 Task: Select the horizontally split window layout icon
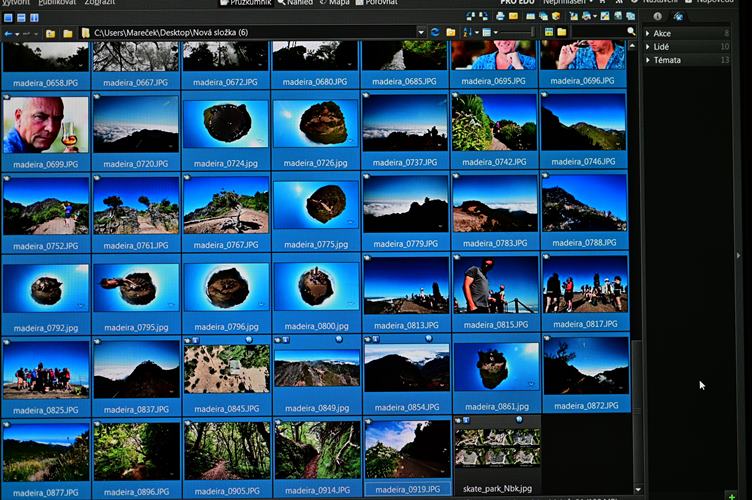click(21, 18)
